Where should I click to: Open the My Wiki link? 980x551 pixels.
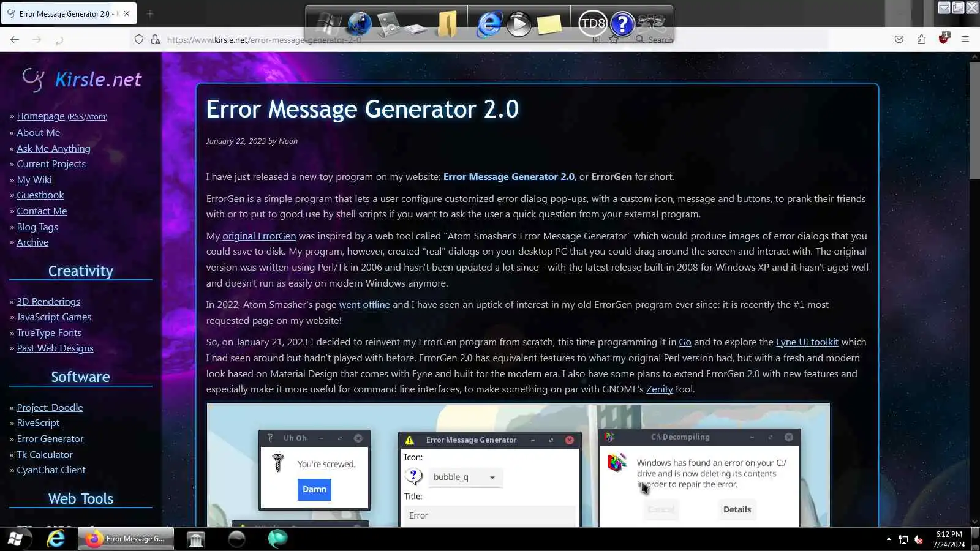[34, 179]
